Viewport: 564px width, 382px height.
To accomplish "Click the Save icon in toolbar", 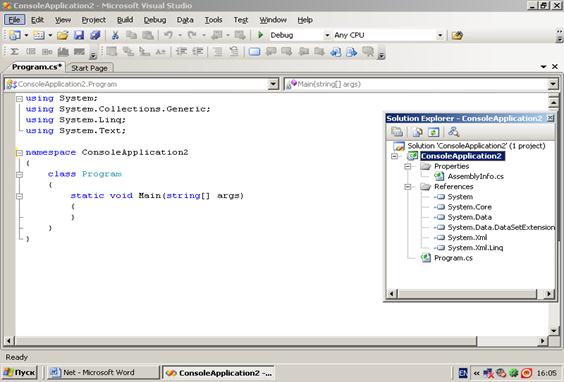I will click(x=79, y=35).
